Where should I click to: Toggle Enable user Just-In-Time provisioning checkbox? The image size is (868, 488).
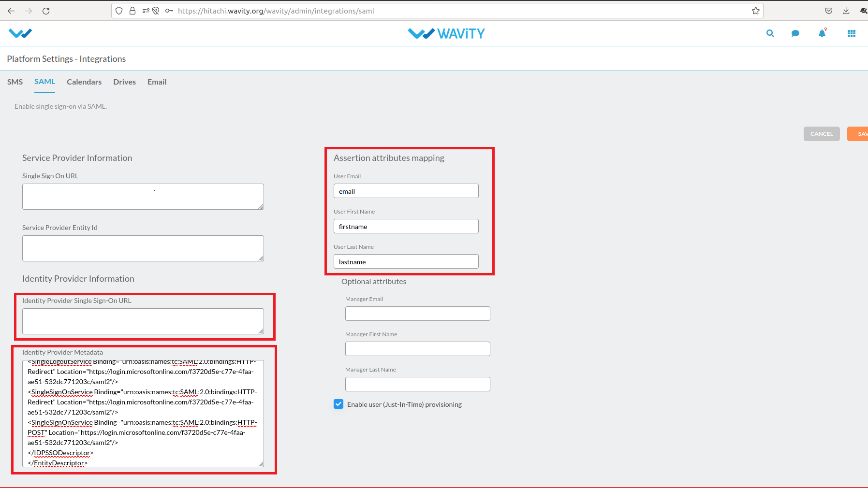[x=338, y=404]
